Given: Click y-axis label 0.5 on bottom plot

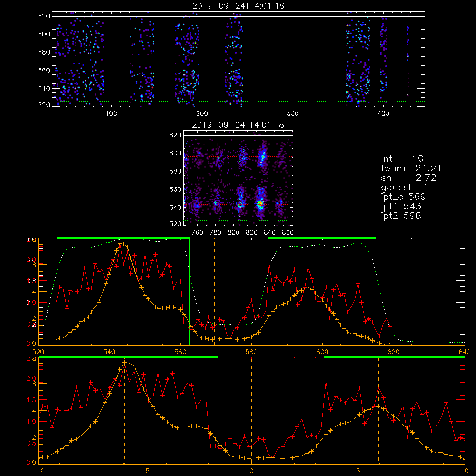Looking at the screenshot, I should (x=31, y=443).
